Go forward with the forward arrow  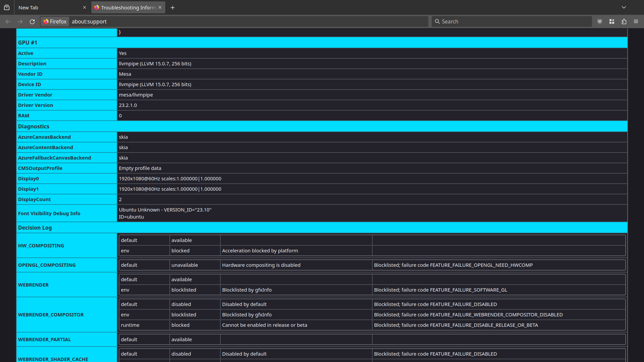20,21
